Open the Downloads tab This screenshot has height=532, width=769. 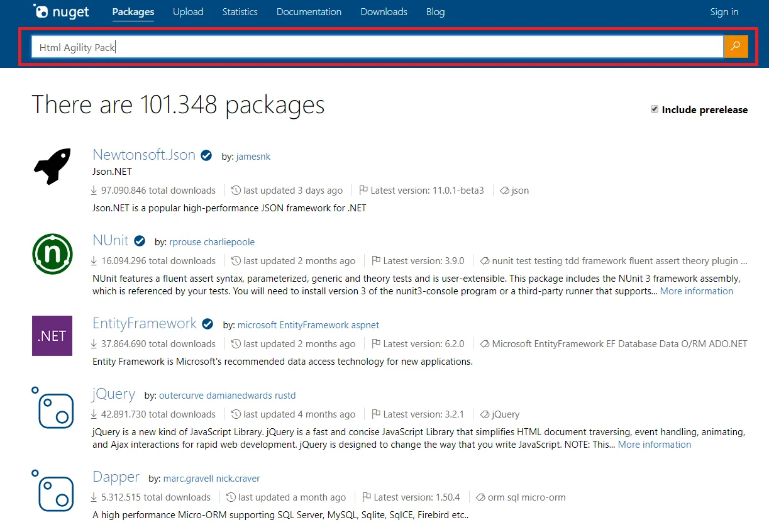[x=384, y=11]
